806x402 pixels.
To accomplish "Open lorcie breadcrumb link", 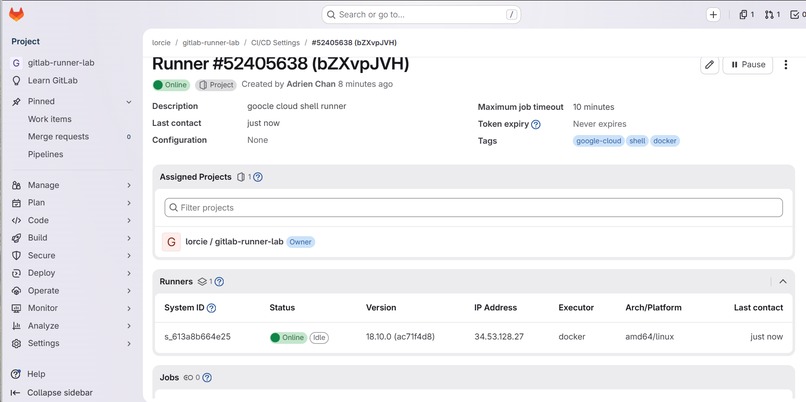I will pyautogui.click(x=161, y=43).
